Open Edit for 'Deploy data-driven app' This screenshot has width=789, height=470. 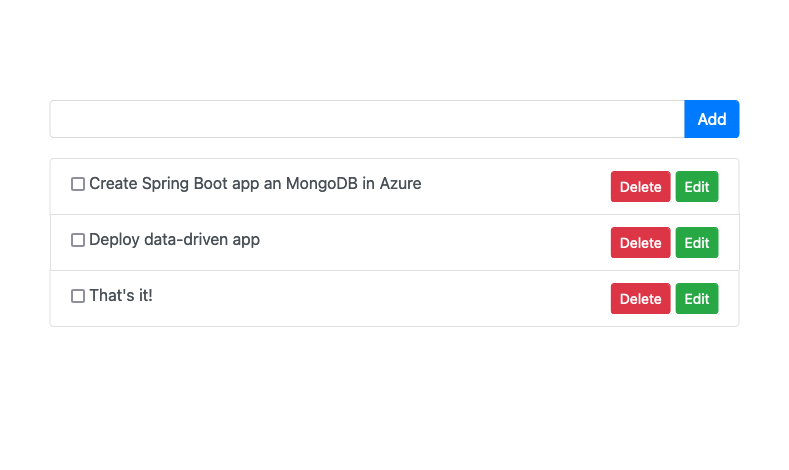point(696,243)
